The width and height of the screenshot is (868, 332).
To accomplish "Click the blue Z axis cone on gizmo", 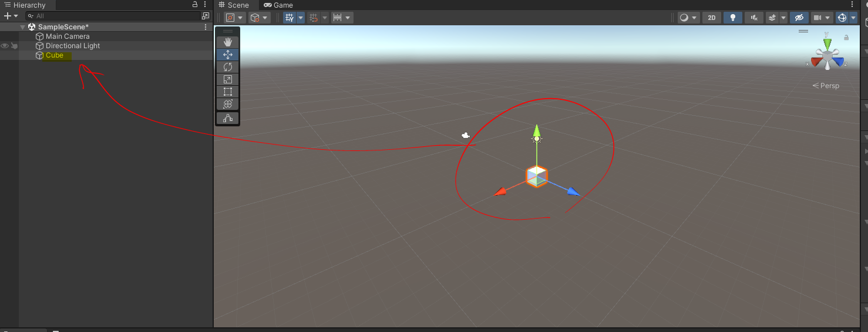I will pyautogui.click(x=839, y=61).
